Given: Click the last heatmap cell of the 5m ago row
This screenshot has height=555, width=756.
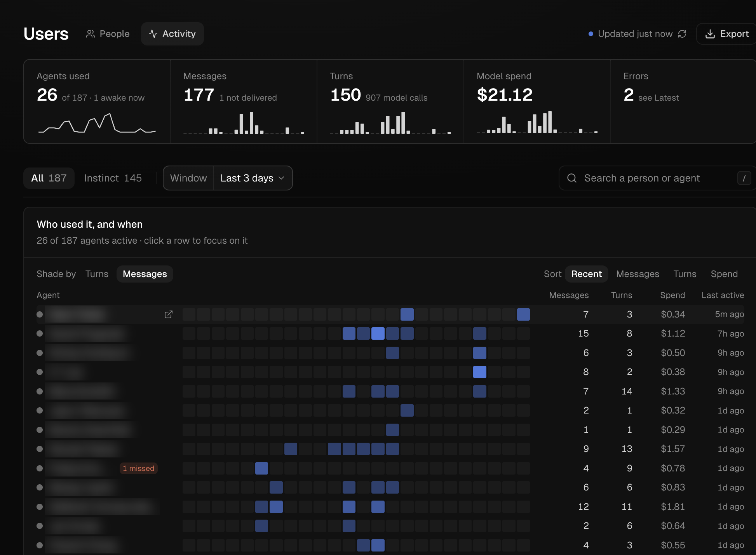Looking at the screenshot, I should [x=523, y=314].
